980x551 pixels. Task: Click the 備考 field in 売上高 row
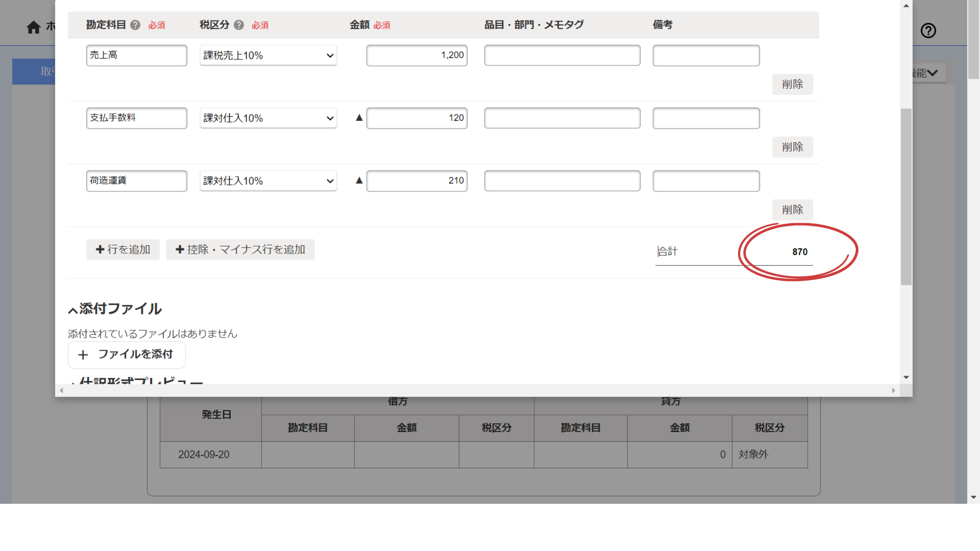pyautogui.click(x=706, y=56)
